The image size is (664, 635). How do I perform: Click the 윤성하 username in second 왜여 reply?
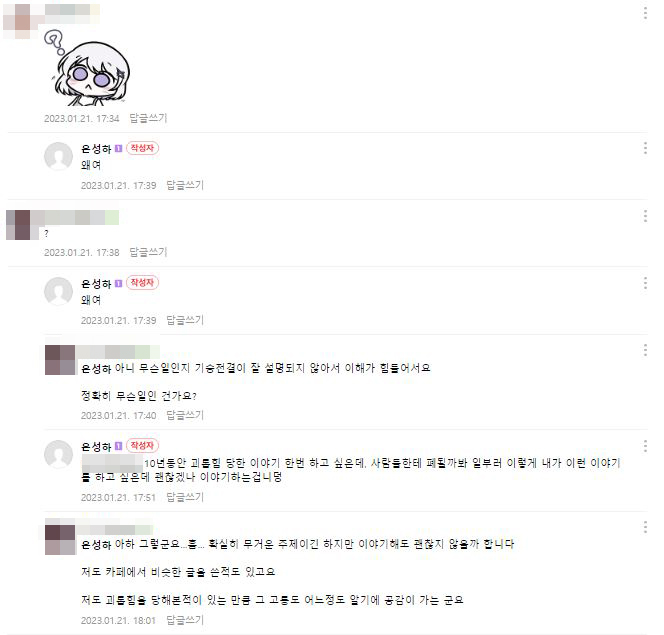pyautogui.click(x=96, y=284)
